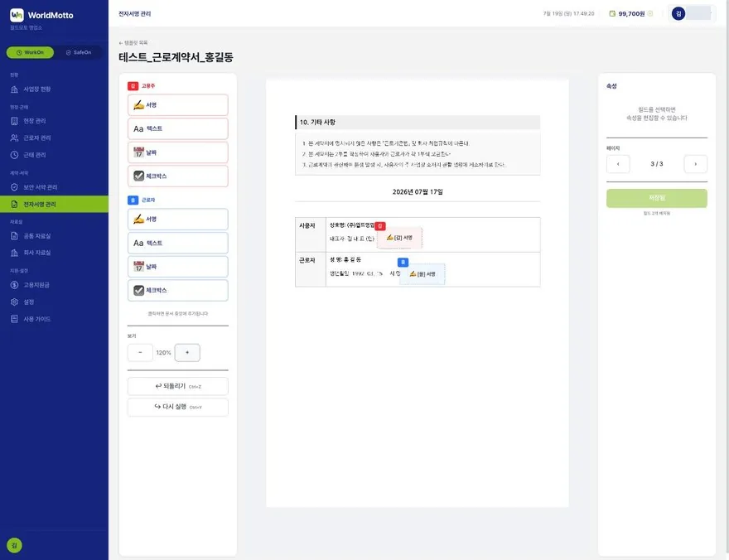Image resolution: width=729 pixels, height=560 pixels.
Task: Open 근태 관리 in the sidebar
Action: (x=54, y=155)
